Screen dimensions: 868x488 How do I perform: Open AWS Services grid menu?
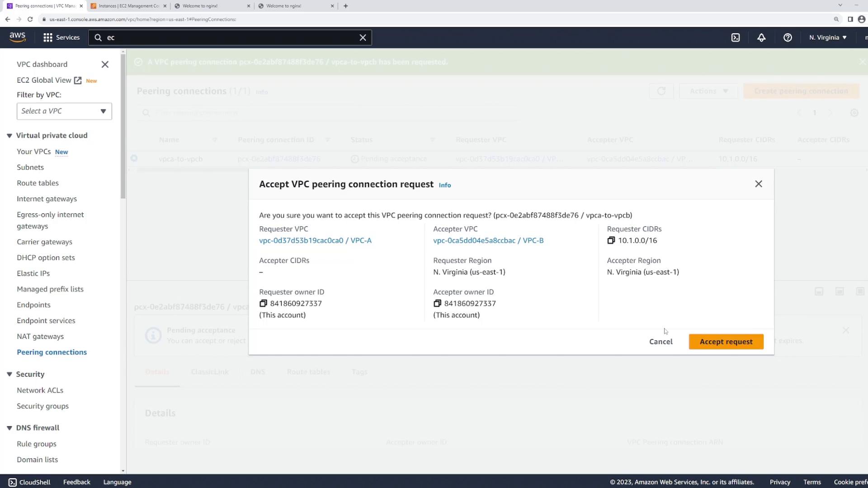(61, 38)
